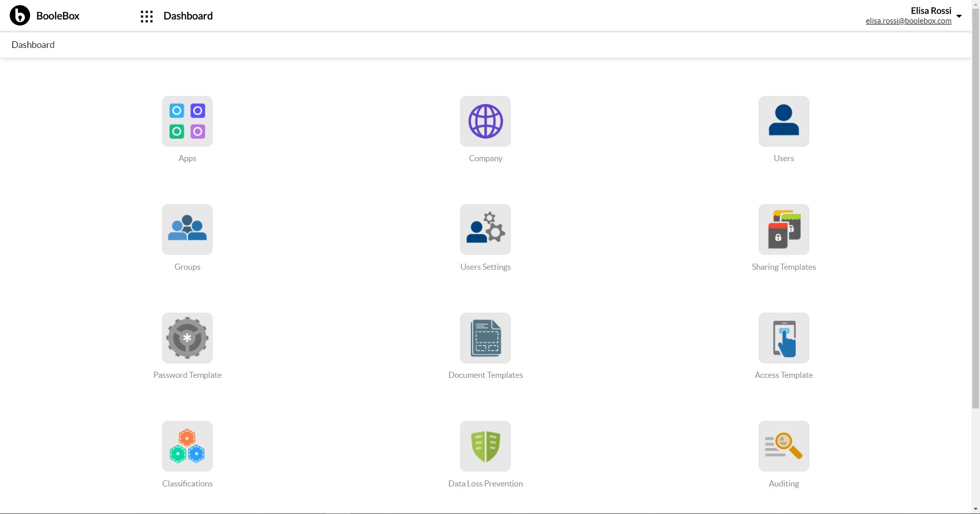Open the app launcher grid

click(146, 16)
